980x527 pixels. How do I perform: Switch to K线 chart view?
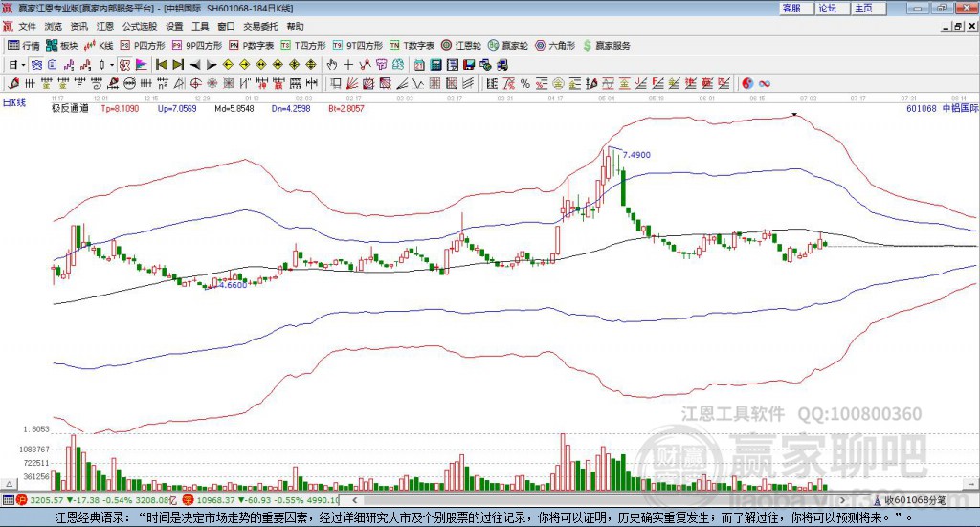pos(99,46)
